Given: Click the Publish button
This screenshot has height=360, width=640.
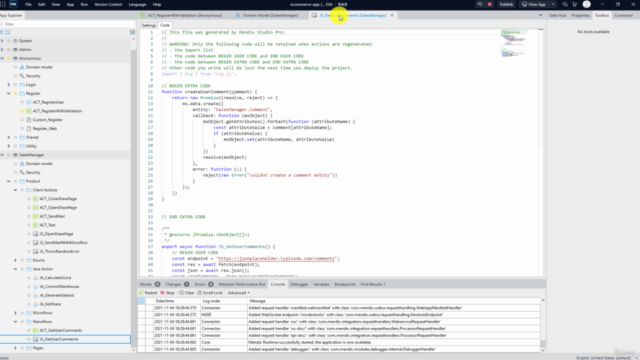Looking at the screenshot, I should (x=506, y=4).
